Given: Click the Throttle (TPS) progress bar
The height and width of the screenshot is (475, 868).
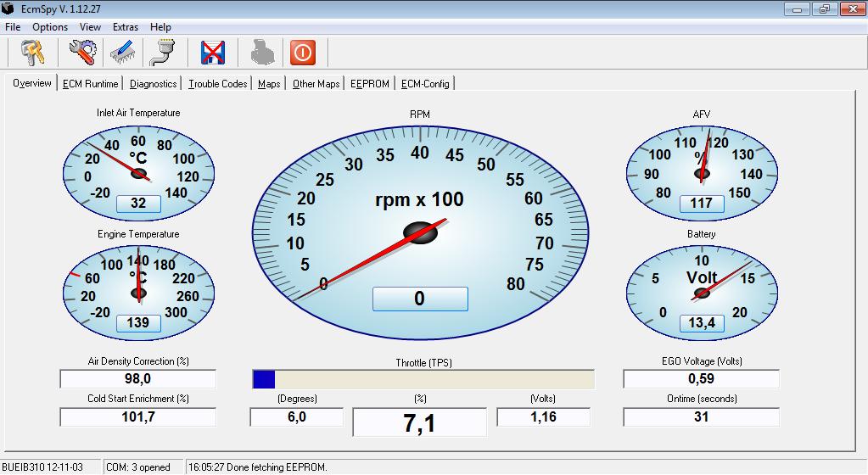Looking at the screenshot, I should pos(423,379).
